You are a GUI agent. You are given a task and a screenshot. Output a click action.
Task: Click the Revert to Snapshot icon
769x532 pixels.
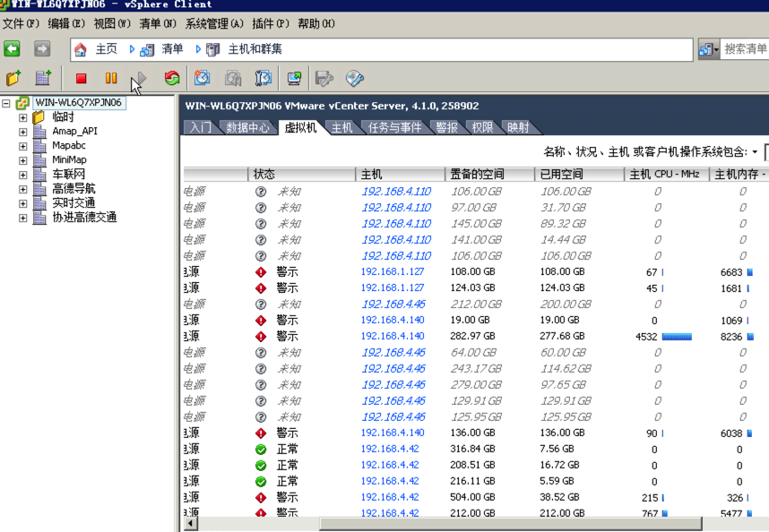[233, 79]
